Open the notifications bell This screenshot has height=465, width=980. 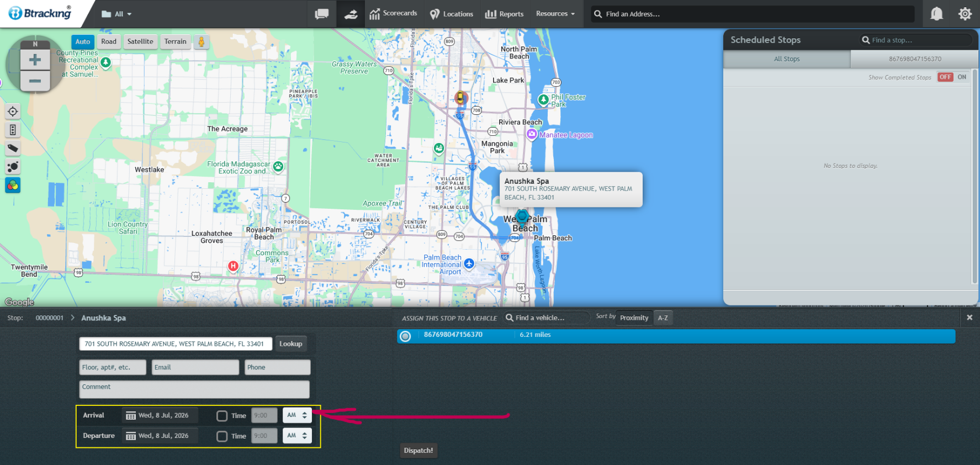pyautogui.click(x=936, y=14)
